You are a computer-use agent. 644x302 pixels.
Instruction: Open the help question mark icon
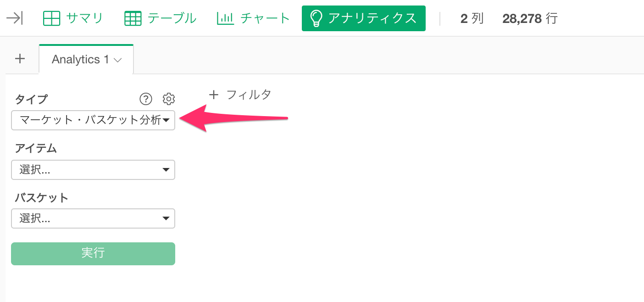click(145, 99)
